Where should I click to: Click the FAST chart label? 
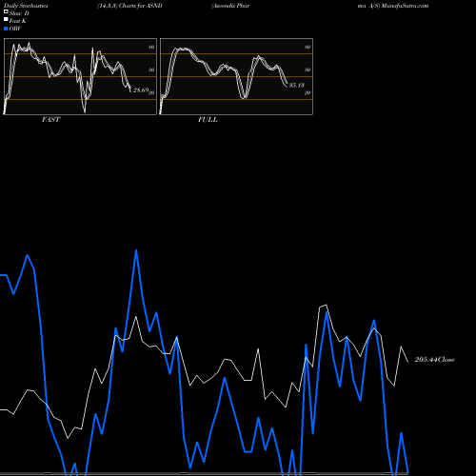50,120
